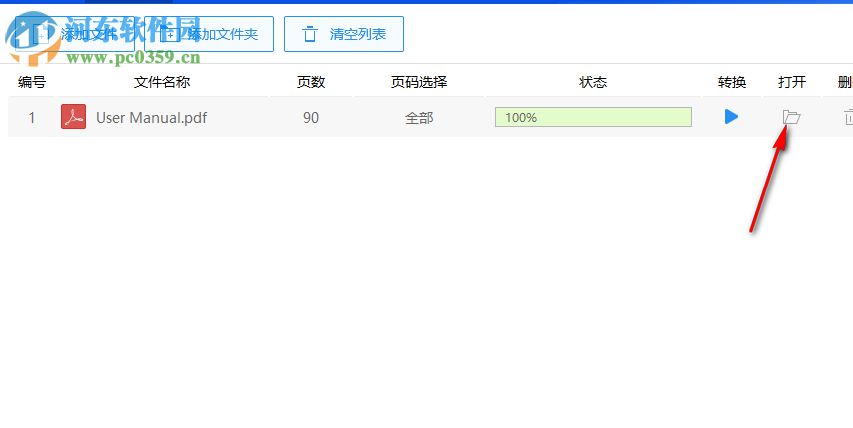
Task: Click the 转换 column header
Action: 732,82
